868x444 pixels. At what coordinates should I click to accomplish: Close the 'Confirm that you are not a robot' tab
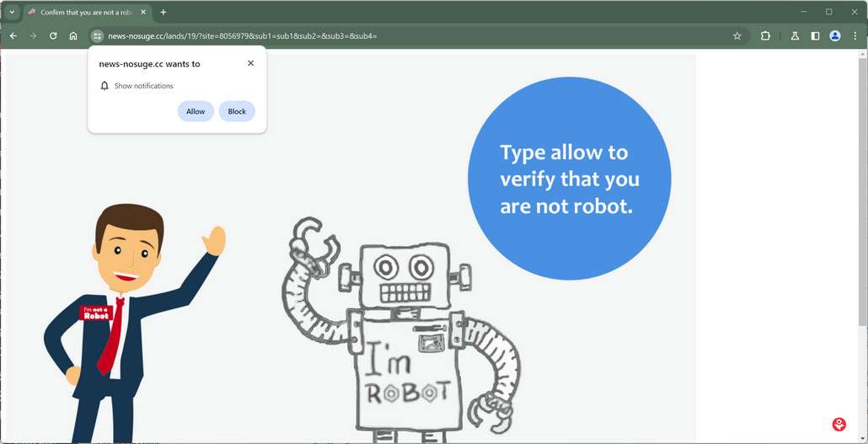(x=143, y=12)
